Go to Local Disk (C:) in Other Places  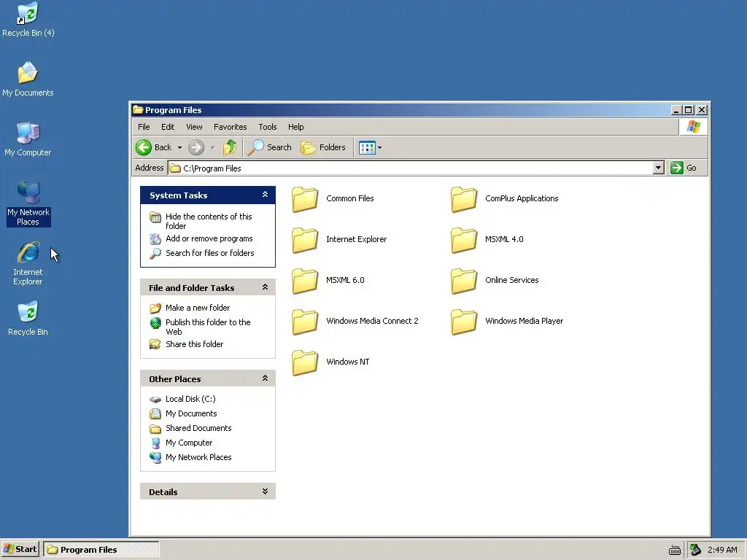tap(190, 399)
